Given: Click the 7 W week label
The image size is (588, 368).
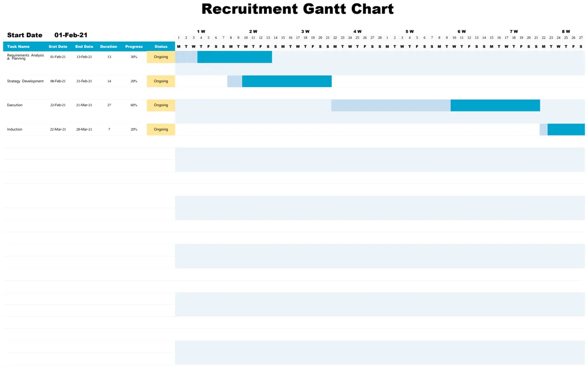Looking at the screenshot, I should (x=514, y=31).
